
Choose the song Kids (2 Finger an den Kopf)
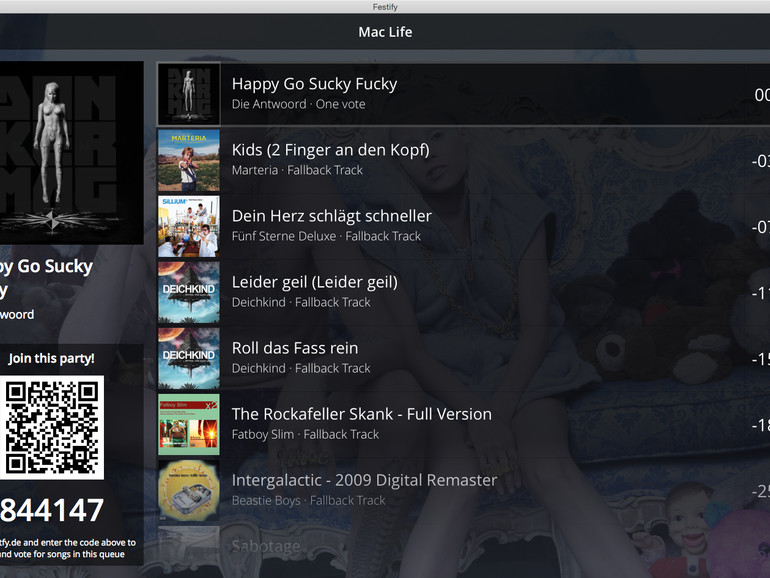[330, 150]
